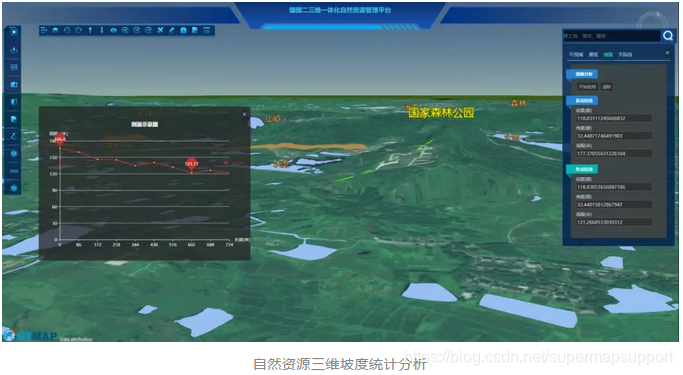The image size is (683, 375).
Task: Toggle the eye visibility icon in toolbar
Action: 114,30
